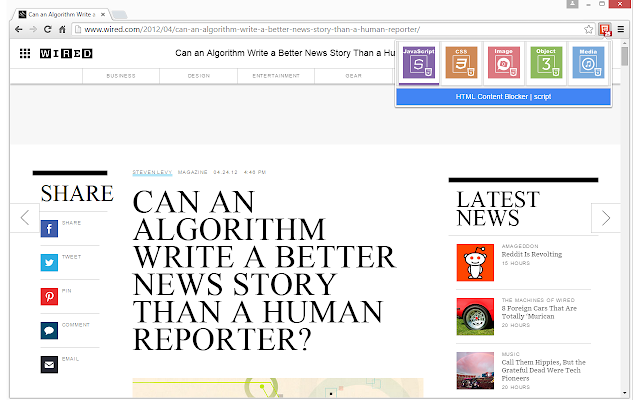The image size is (640, 400).
Task: Click the Grateful Dead story thumbnail
Action: coord(475,370)
